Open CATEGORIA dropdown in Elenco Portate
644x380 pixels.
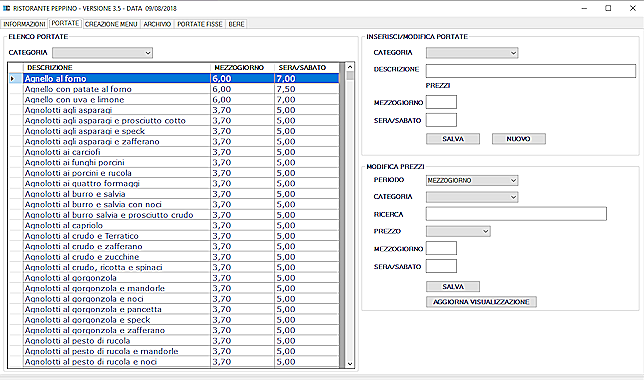(102, 53)
